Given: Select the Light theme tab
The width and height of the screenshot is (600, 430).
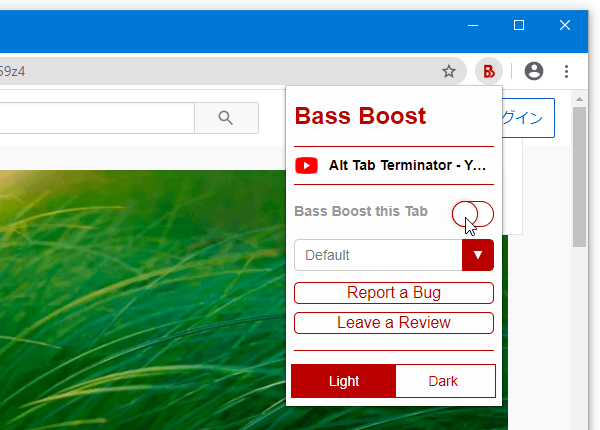Looking at the screenshot, I should 343,381.
